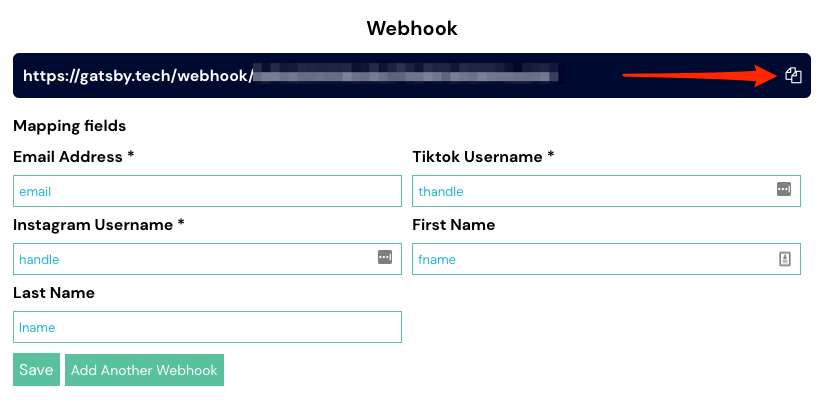Viewport: 820px width, 405px height.
Task: Click the First Name label
Action: [x=453, y=224]
